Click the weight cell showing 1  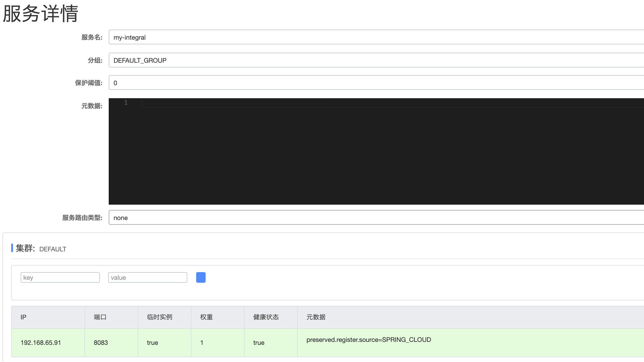pos(218,343)
